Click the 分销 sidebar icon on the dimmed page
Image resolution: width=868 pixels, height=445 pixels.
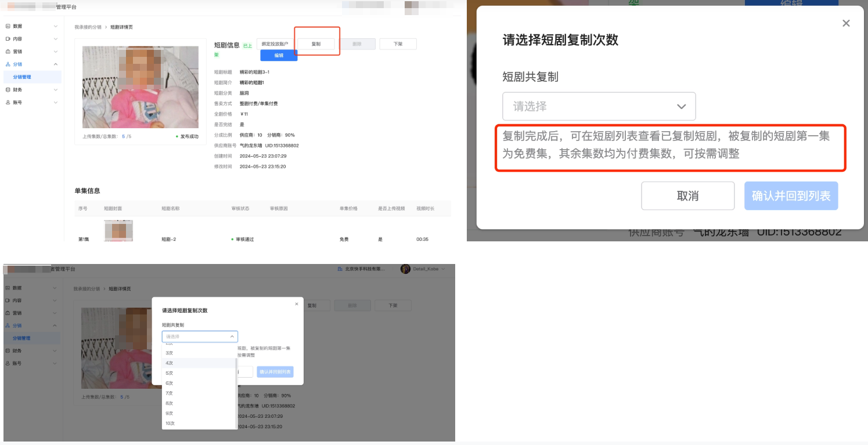(x=8, y=325)
